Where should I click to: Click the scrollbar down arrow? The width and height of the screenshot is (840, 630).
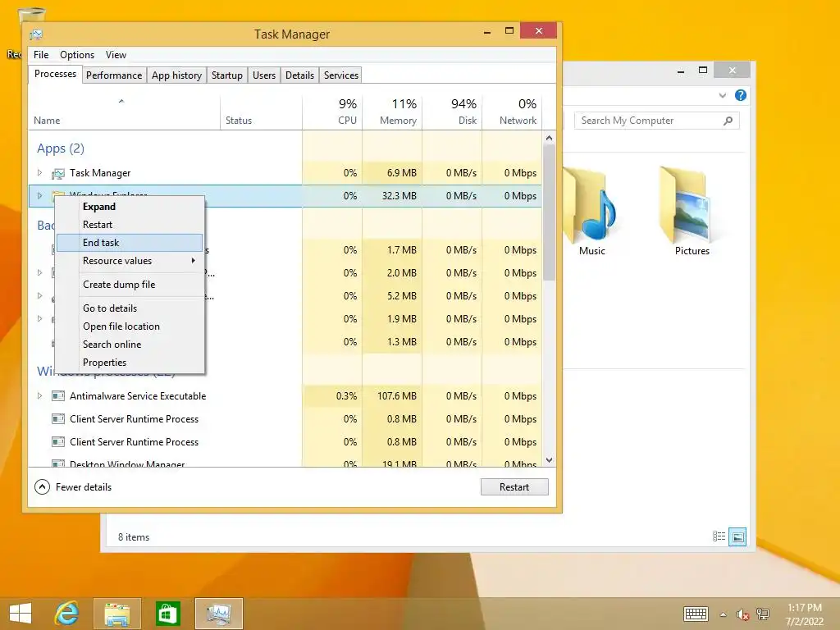(x=549, y=459)
